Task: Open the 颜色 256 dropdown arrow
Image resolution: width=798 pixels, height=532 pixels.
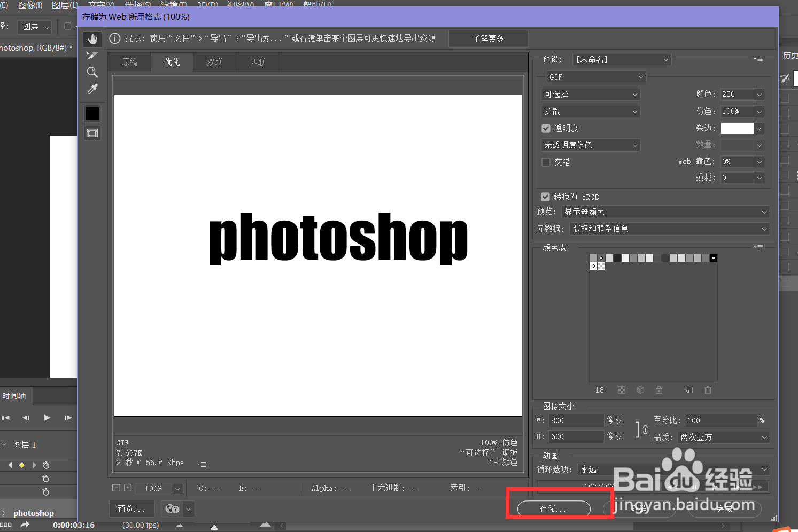Action: [759, 95]
